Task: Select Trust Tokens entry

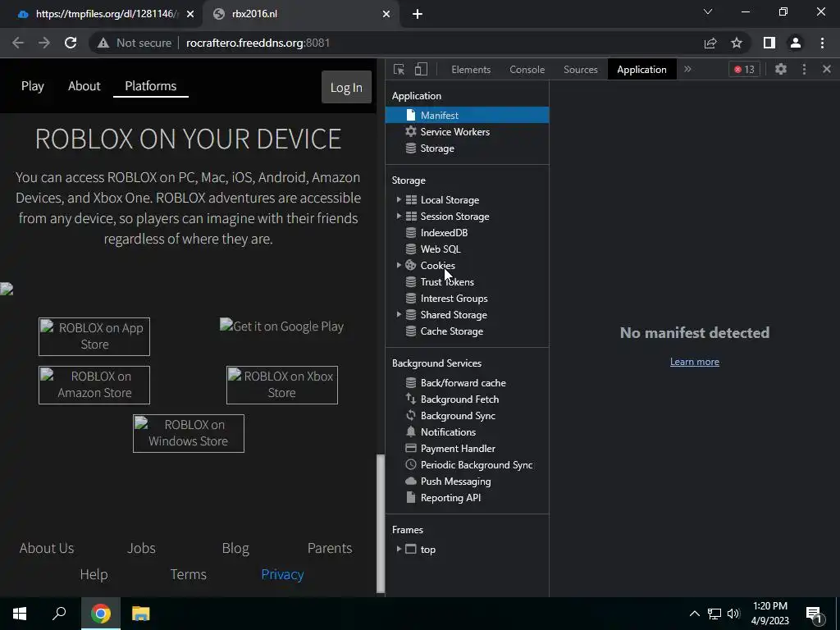Action: 447,282
